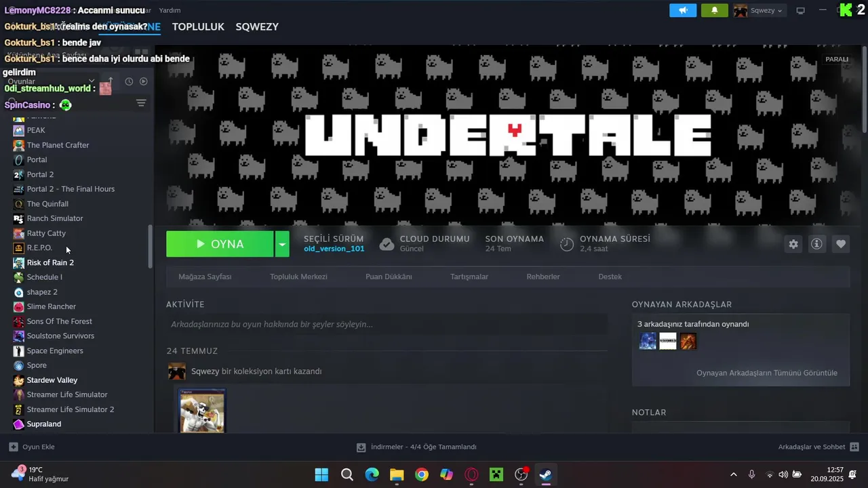Check the Cloud Durumu cloud icon
868x488 pixels.
click(x=387, y=244)
